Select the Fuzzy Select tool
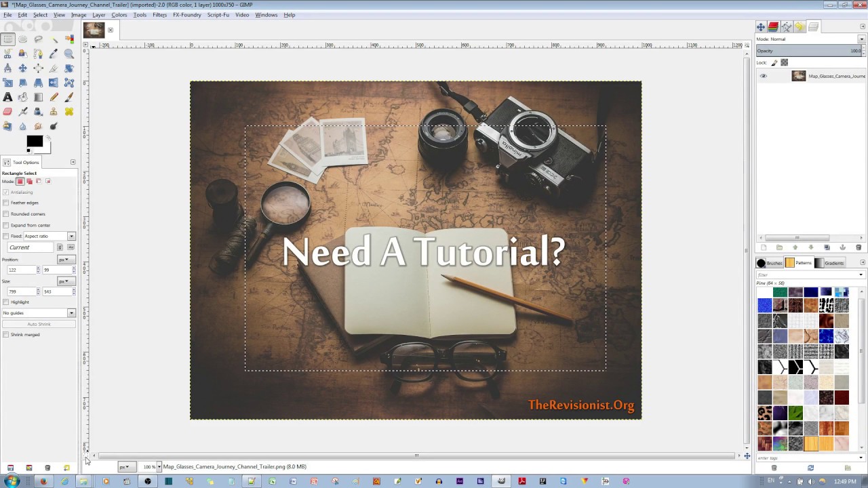 coord(54,39)
